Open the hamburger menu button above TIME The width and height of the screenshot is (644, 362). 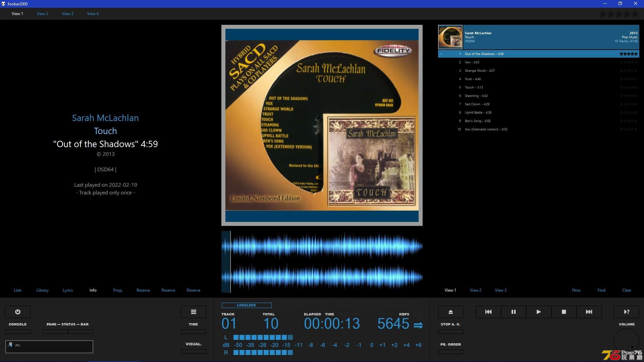click(194, 312)
